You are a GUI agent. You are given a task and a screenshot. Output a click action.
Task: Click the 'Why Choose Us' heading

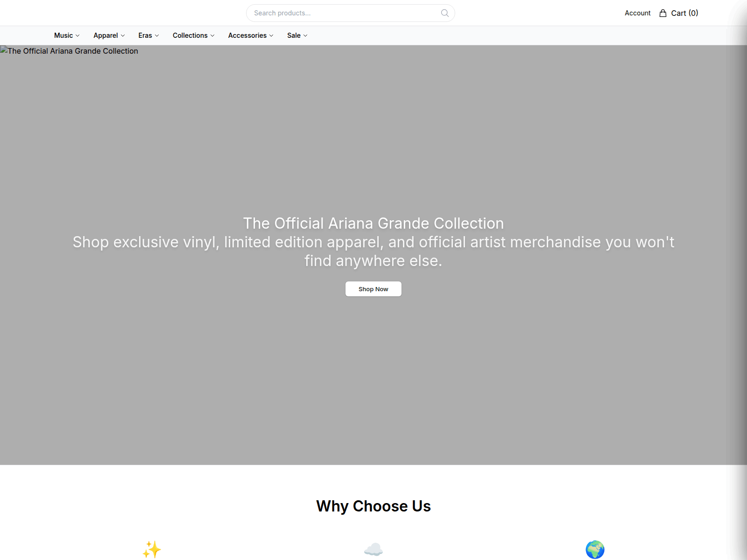373,506
